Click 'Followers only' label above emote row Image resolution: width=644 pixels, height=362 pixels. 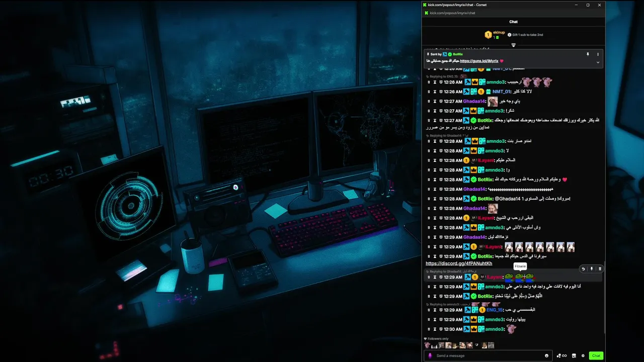437,339
